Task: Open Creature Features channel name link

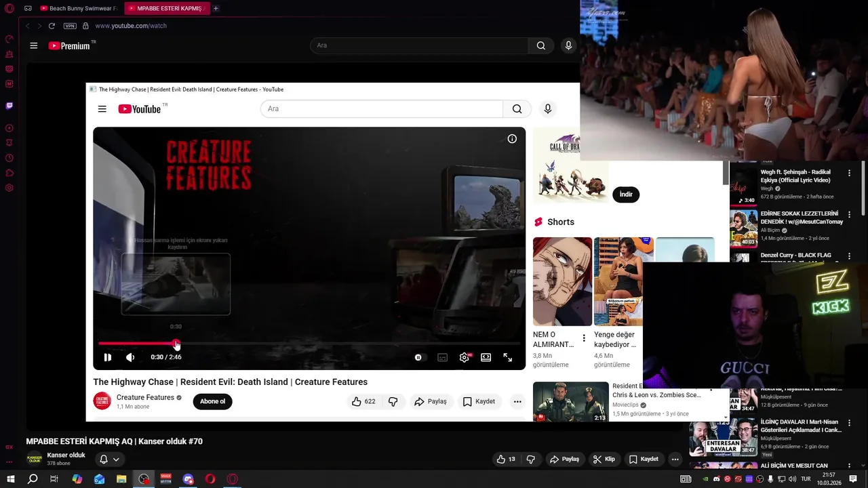Action: click(x=145, y=397)
